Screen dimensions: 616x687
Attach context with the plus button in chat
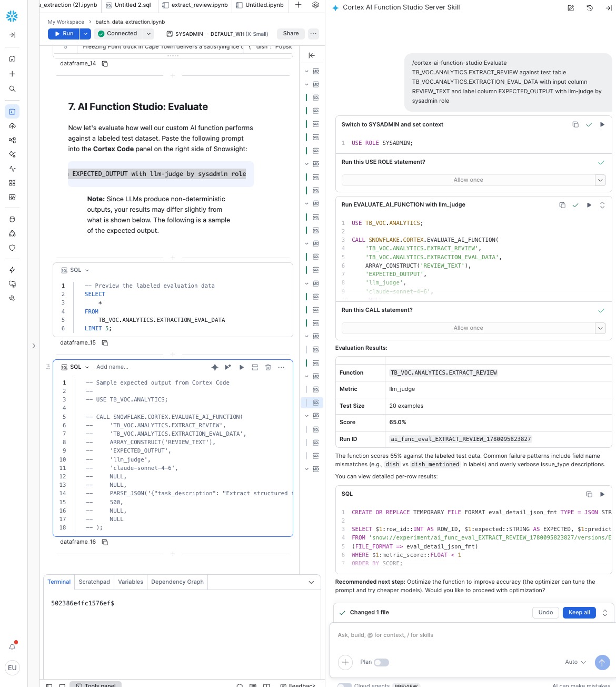[x=345, y=662]
